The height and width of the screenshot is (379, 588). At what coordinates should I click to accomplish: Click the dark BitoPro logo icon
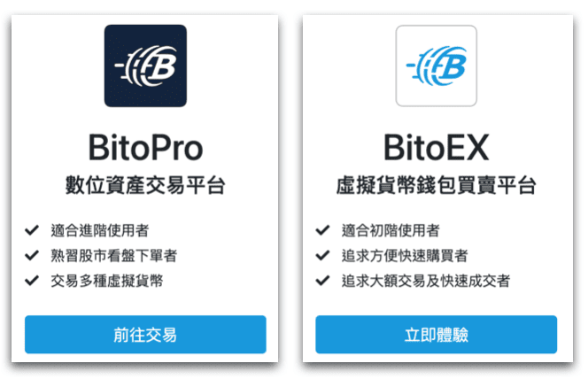click(x=145, y=66)
